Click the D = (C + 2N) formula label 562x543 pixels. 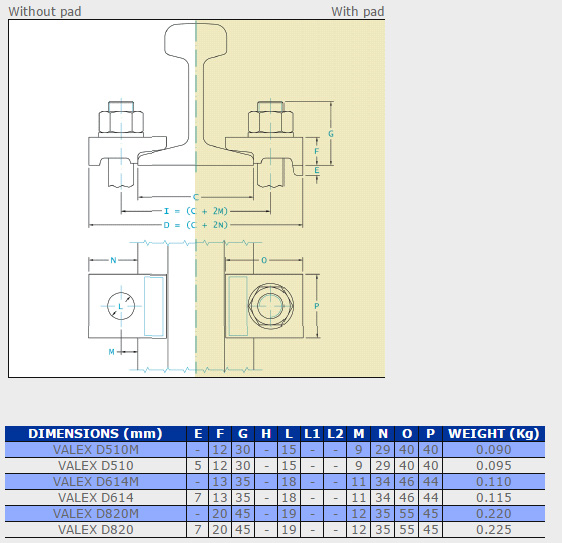[195, 225]
